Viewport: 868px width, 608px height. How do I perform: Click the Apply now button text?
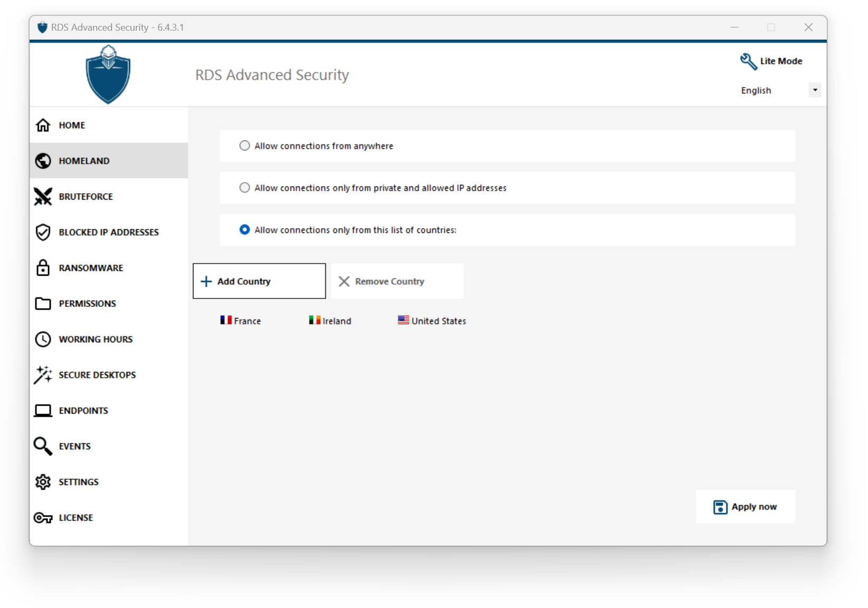(x=754, y=507)
